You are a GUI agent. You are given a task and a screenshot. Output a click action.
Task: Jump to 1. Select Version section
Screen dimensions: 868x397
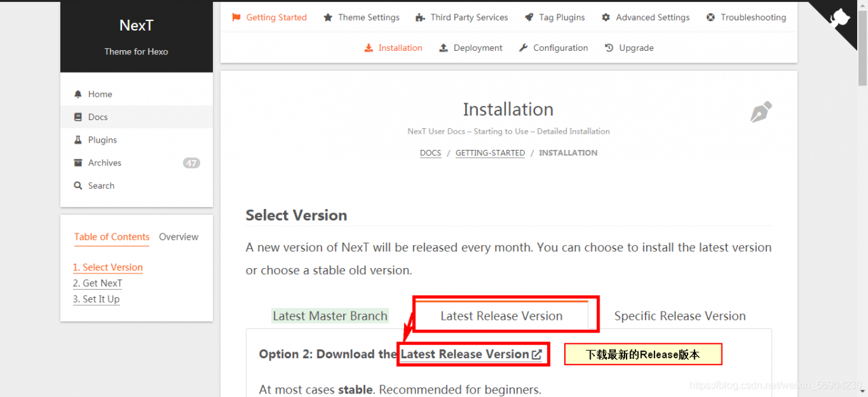coord(108,267)
